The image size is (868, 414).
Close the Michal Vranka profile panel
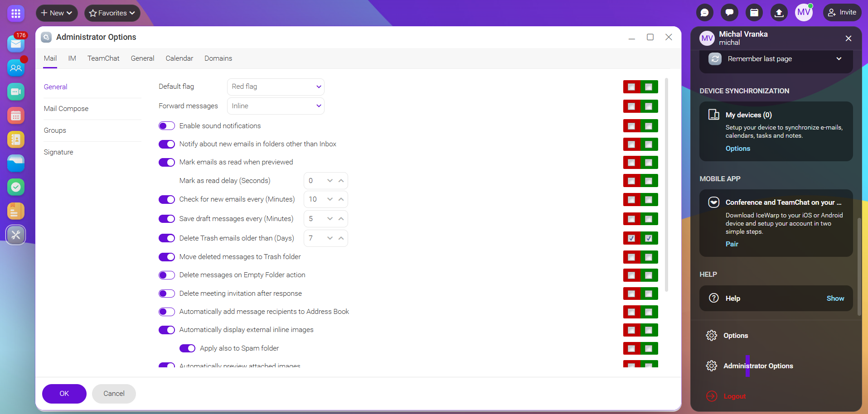[849, 39]
